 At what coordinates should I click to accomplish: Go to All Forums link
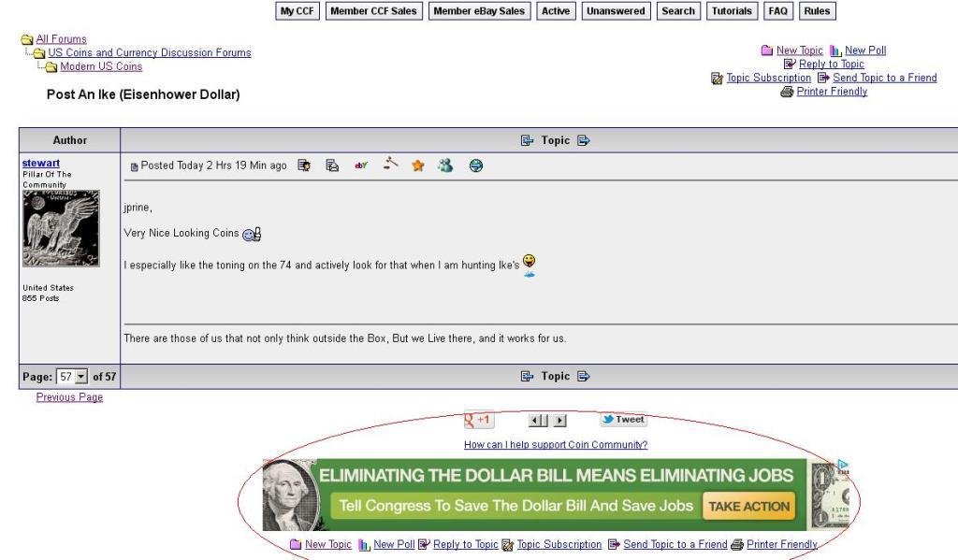[x=61, y=39]
